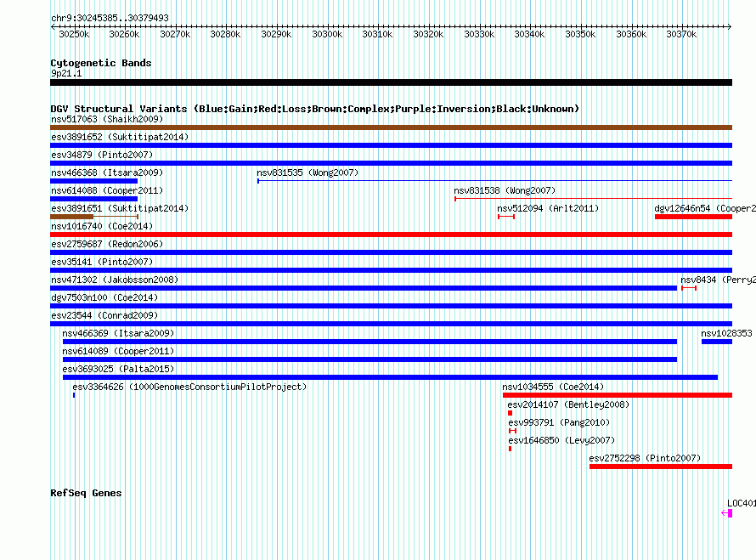Select the dgv7503n100 (Coe2014) variant label
The height and width of the screenshot is (560, 756).
pyautogui.click(x=104, y=297)
